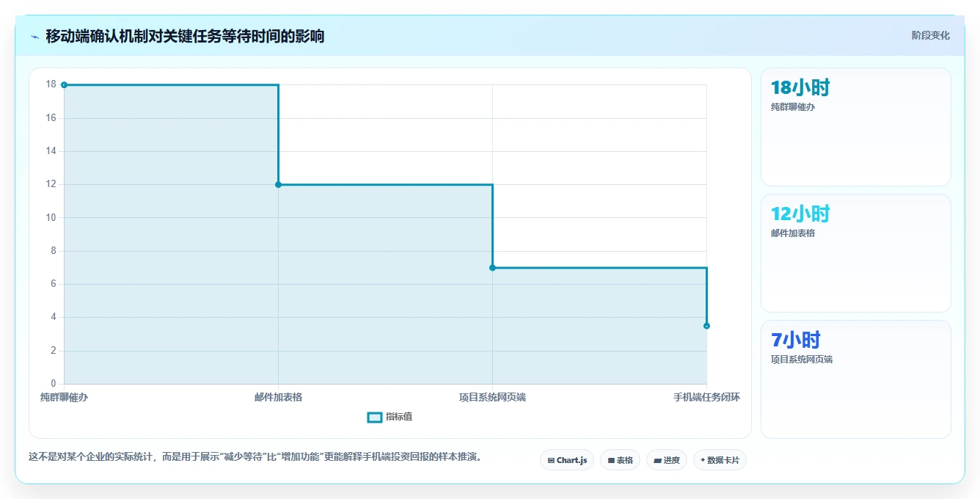Open the 7小时 data card

pos(856,379)
